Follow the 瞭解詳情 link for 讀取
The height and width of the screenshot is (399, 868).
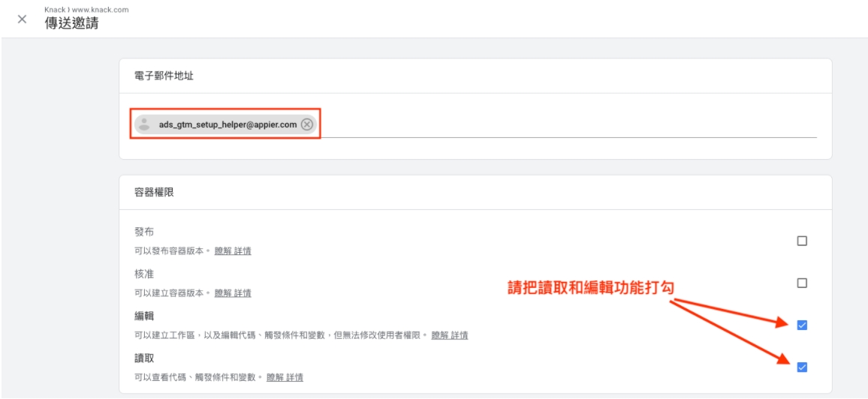[285, 376]
